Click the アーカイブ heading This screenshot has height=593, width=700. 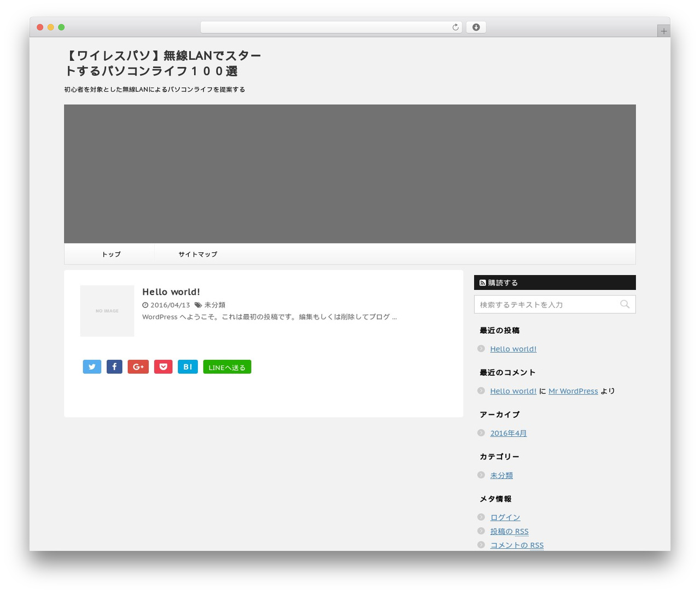pyautogui.click(x=499, y=415)
